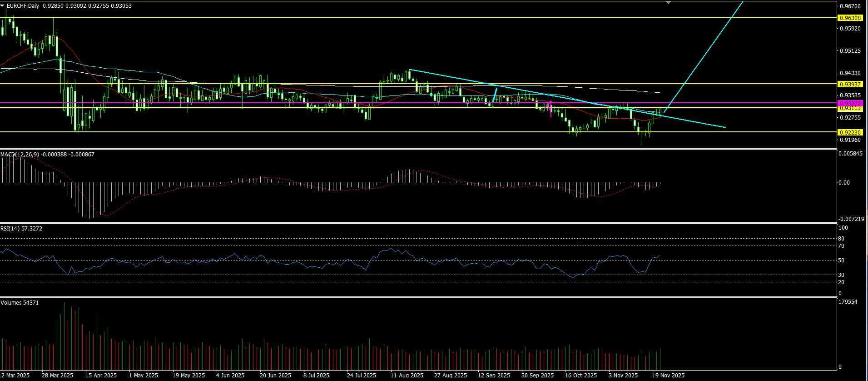
Task: Click the 0.92755 price scale value
Action: tap(850, 118)
